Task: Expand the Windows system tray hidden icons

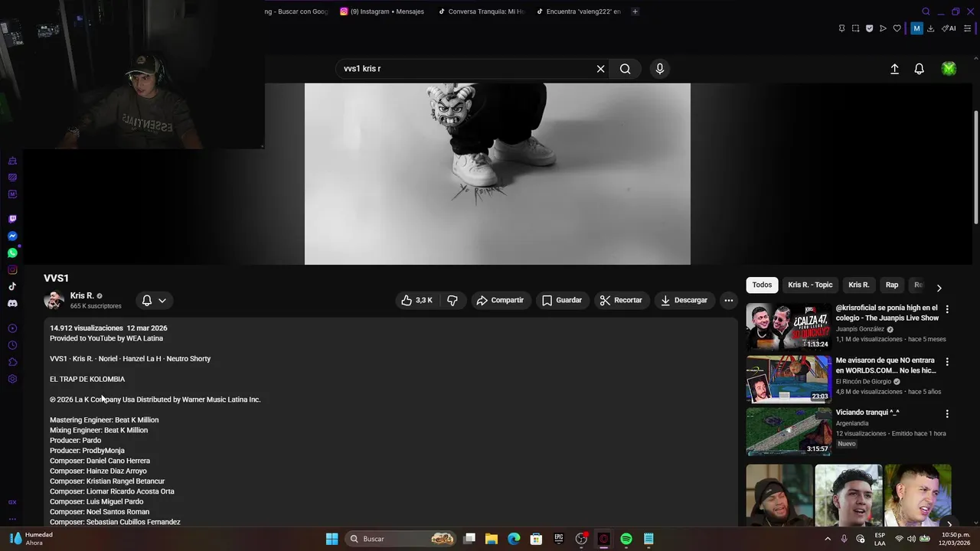Action: (x=828, y=539)
